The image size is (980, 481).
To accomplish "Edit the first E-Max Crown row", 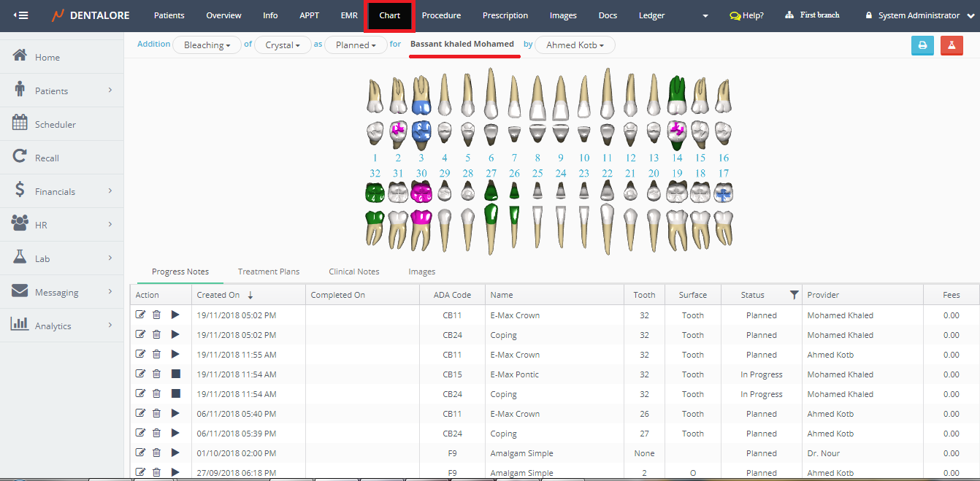I will point(140,315).
